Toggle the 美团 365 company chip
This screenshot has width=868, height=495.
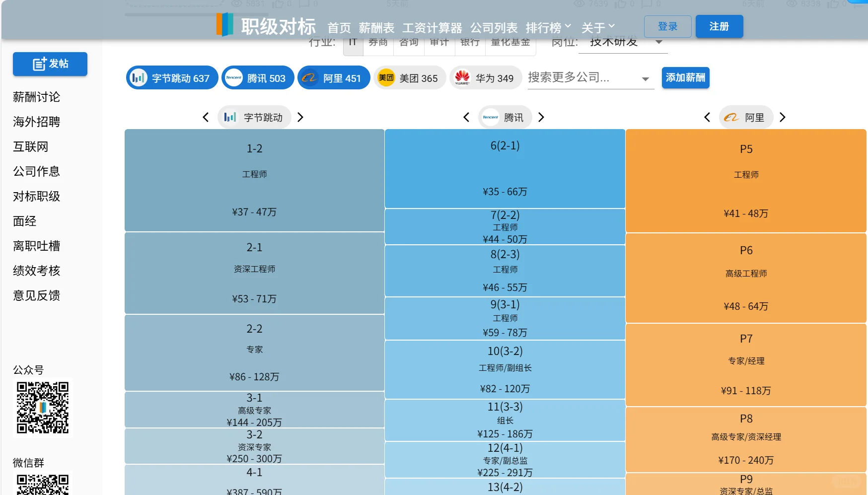click(x=410, y=78)
